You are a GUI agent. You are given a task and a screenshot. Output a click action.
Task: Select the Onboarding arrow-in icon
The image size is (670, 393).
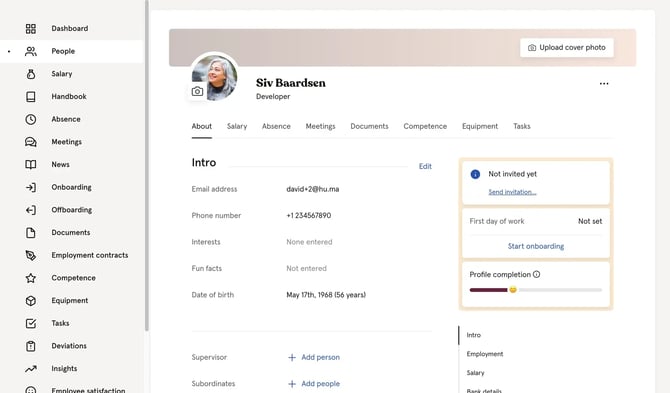[31, 187]
